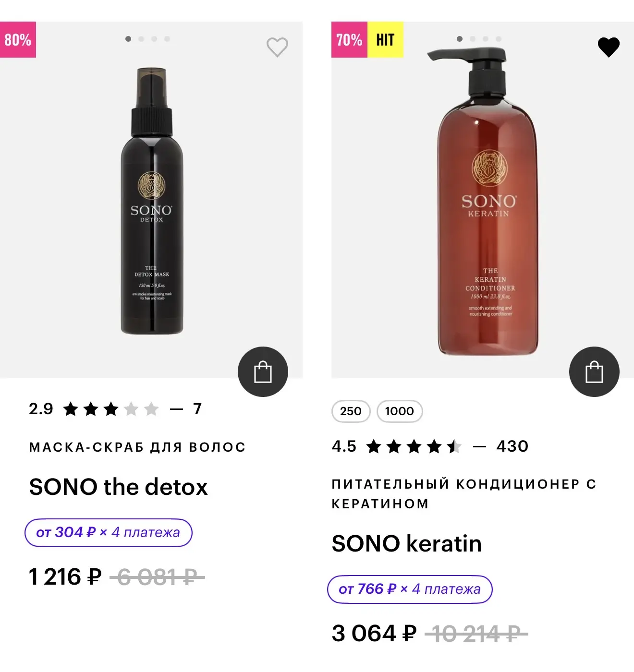Image resolution: width=634 pixels, height=672 pixels.
Task: Add SONO keratin conditioner to cart
Action: point(594,372)
